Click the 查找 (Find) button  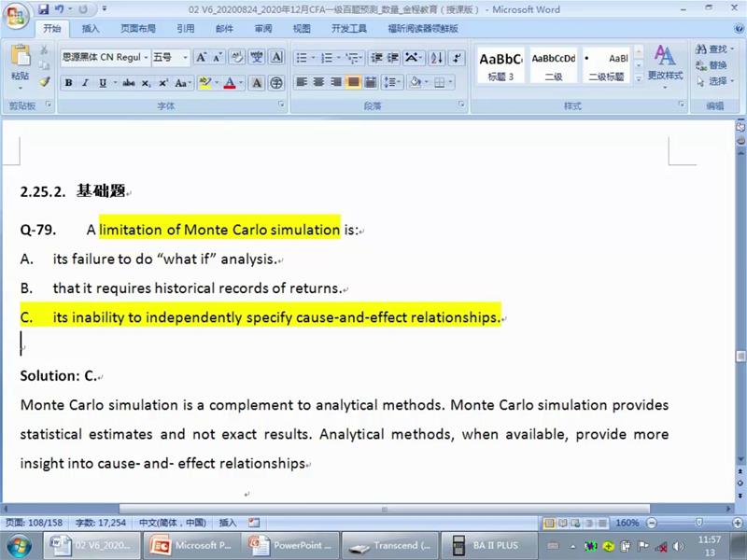713,49
